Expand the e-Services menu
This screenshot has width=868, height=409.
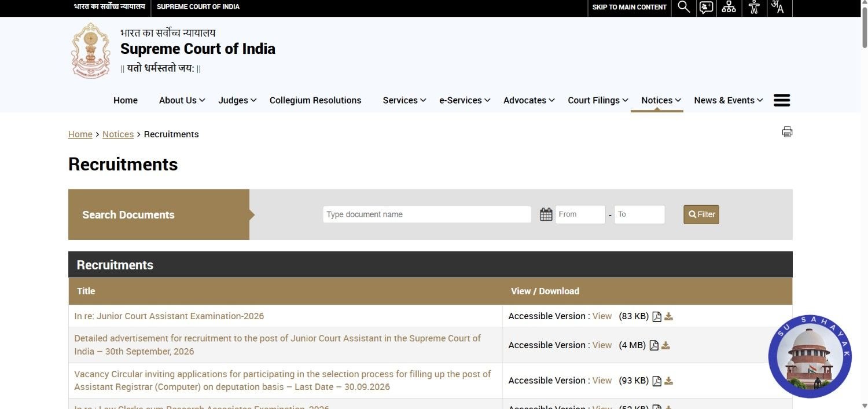coord(465,100)
